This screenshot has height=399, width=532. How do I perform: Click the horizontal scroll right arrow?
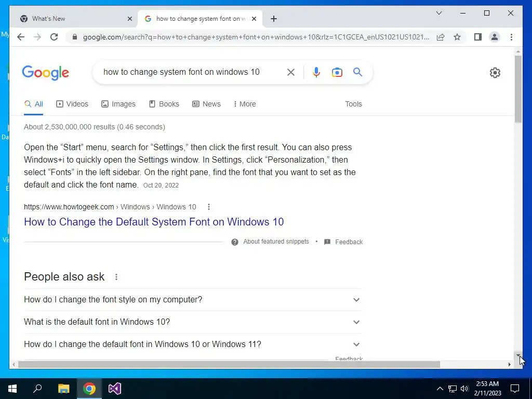509,364
